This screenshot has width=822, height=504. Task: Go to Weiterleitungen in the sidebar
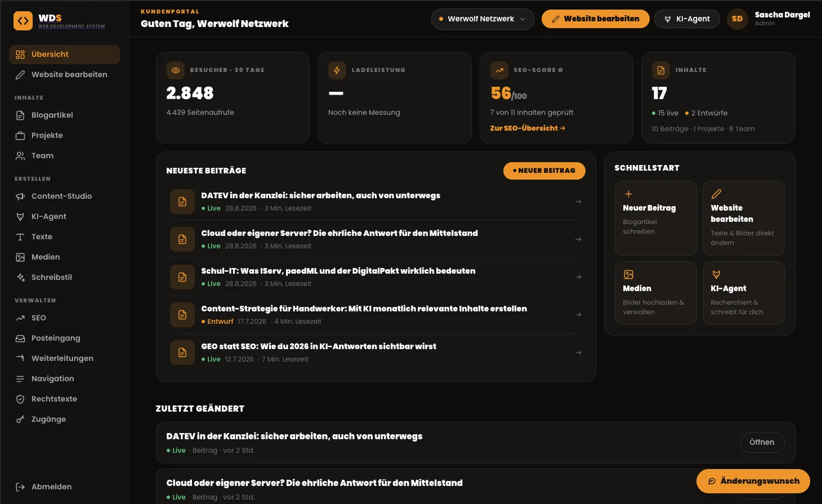pyautogui.click(x=64, y=359)
